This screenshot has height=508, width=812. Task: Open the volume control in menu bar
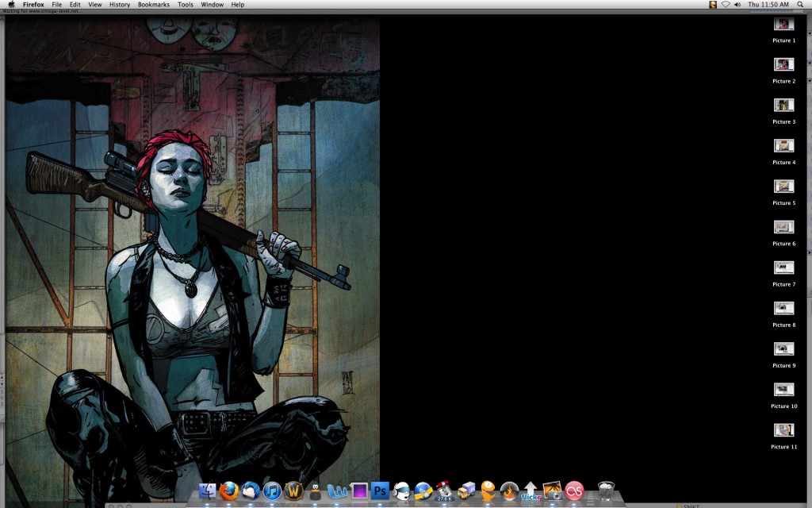pyautogui.click(x=737, y=4)
